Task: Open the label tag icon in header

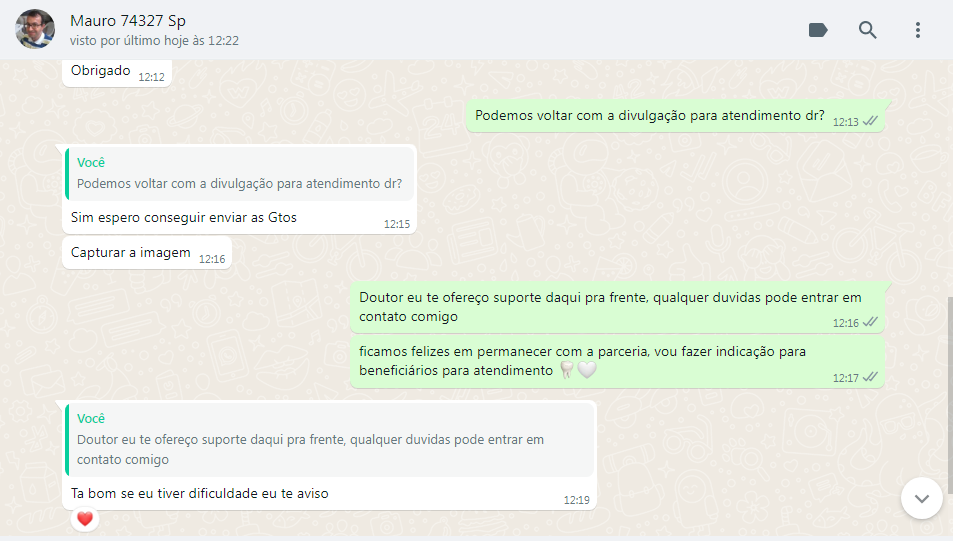Action: click(x=818, y=30)
